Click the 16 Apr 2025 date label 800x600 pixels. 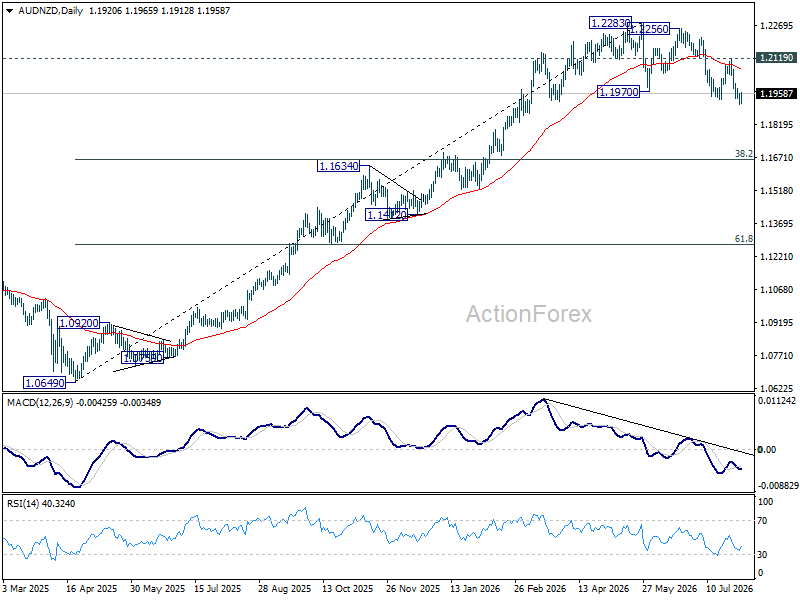[x=91, y=589]
